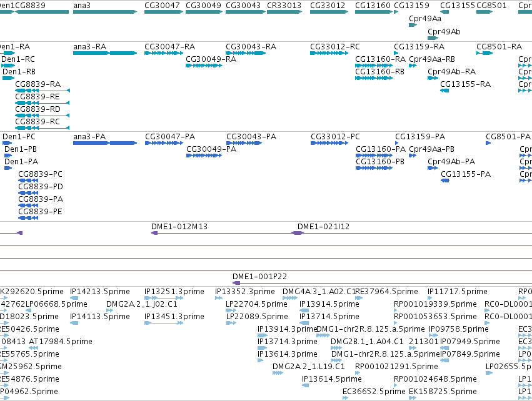
Task: Select the CG13160 gene label
Action: tap(373, 6)
